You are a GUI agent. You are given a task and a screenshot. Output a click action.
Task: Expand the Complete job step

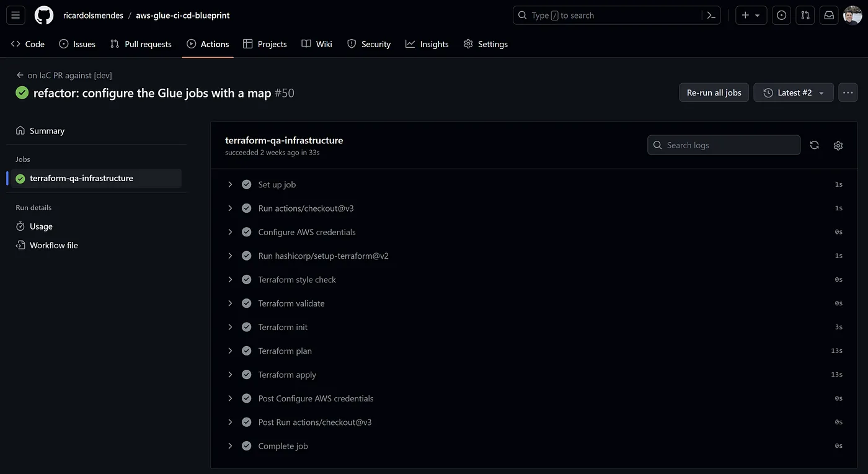click(230, 445)
